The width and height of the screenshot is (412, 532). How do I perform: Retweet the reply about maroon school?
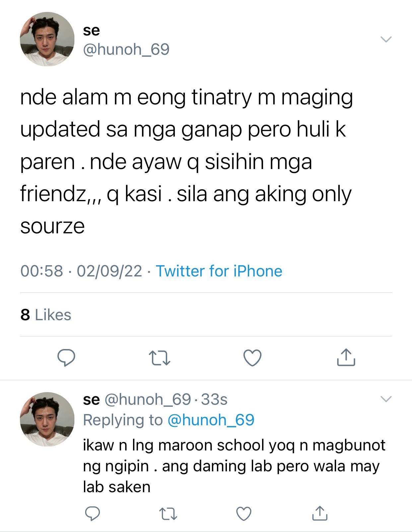pos(168,514)
